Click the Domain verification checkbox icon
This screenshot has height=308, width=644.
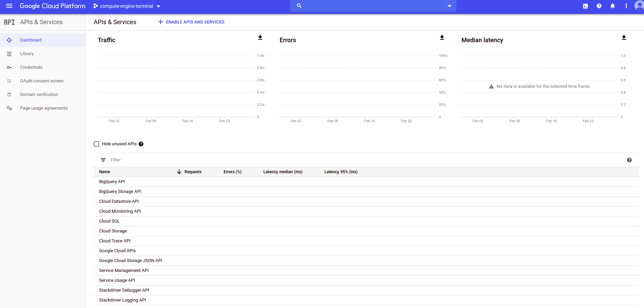pos(9,95)
